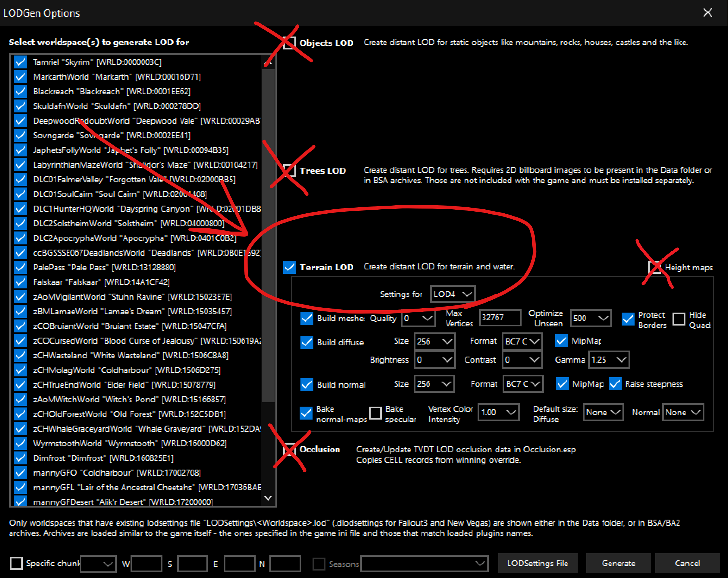Toggle the Terrain LOD checkbox
The height and width of the screenshot is (578, 728).
(x=289, y=267)
